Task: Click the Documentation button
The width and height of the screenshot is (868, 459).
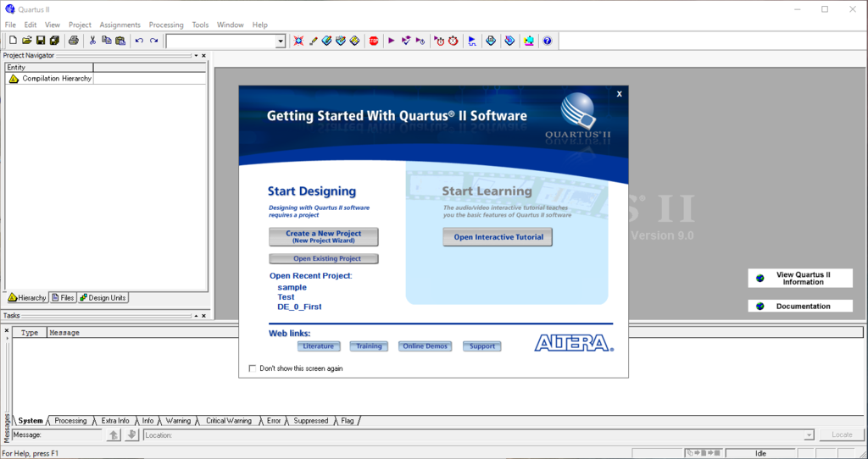Action: (800, 306)
